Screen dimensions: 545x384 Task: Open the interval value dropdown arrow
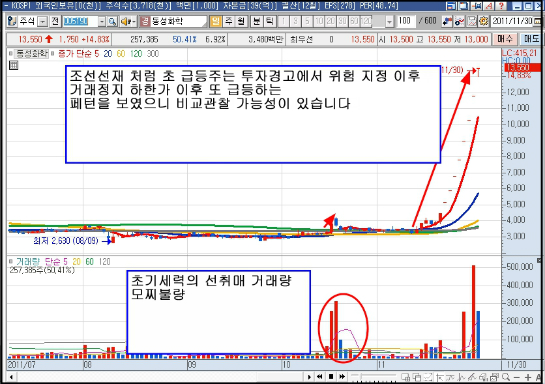point(389,22)
